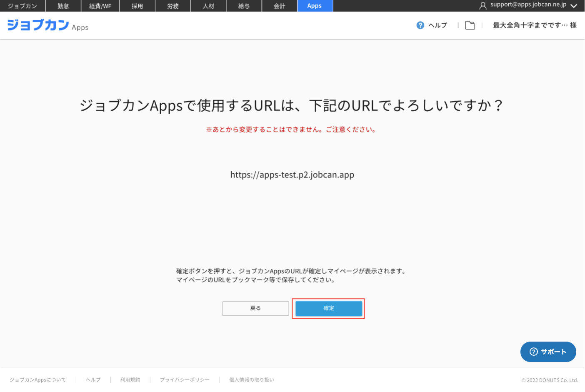
Task: Click the help question mark icon beside ヘルプ
Action: coord(420,25)
